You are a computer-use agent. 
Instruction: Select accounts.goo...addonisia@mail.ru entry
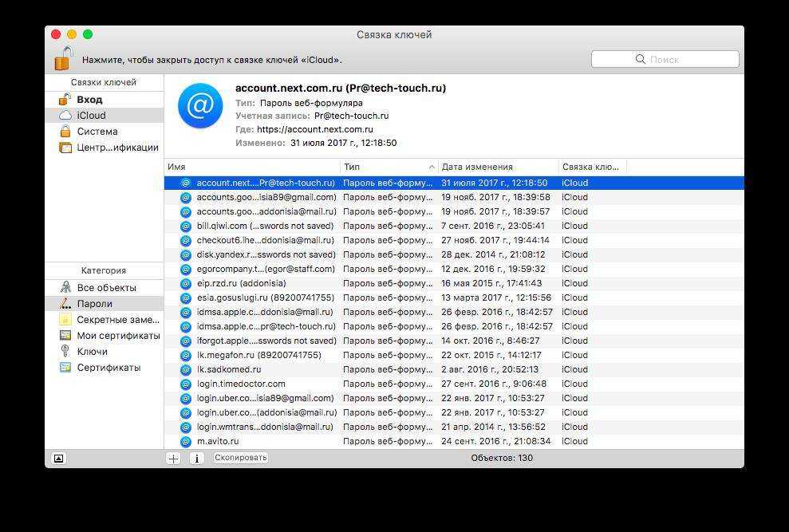[x=454, y=211]
